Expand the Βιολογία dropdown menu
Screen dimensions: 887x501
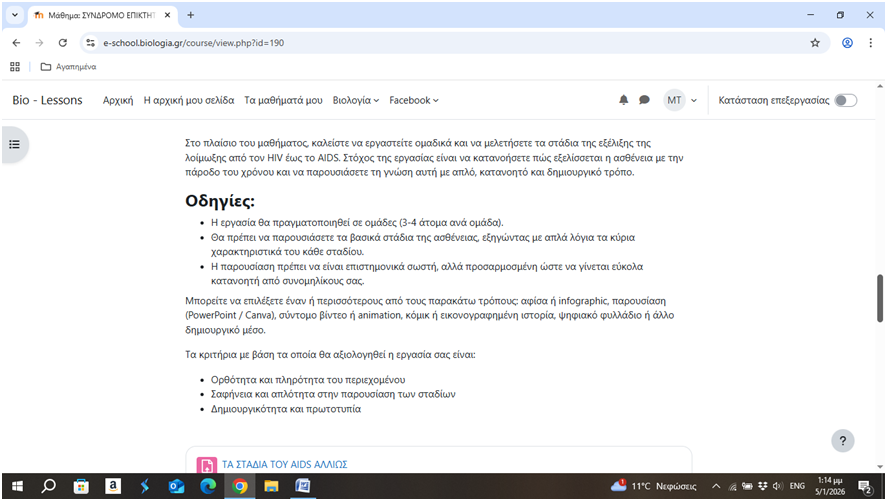tap(355, 100)
